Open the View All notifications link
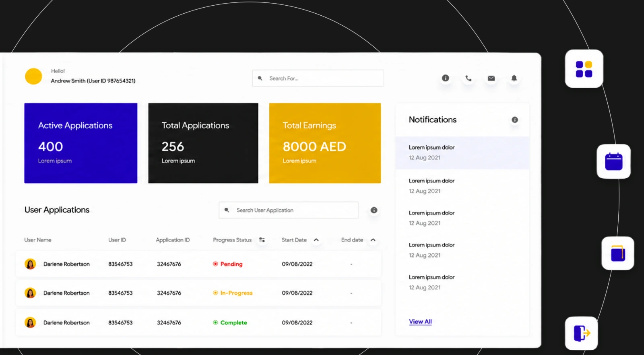The height and width of the screenshot is (355, 644). coord(420,322)
